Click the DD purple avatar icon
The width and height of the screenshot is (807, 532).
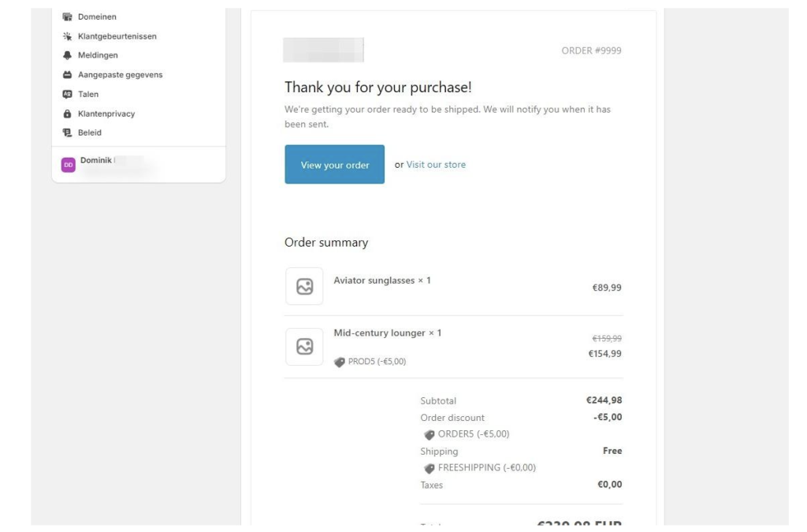point(68,165)
